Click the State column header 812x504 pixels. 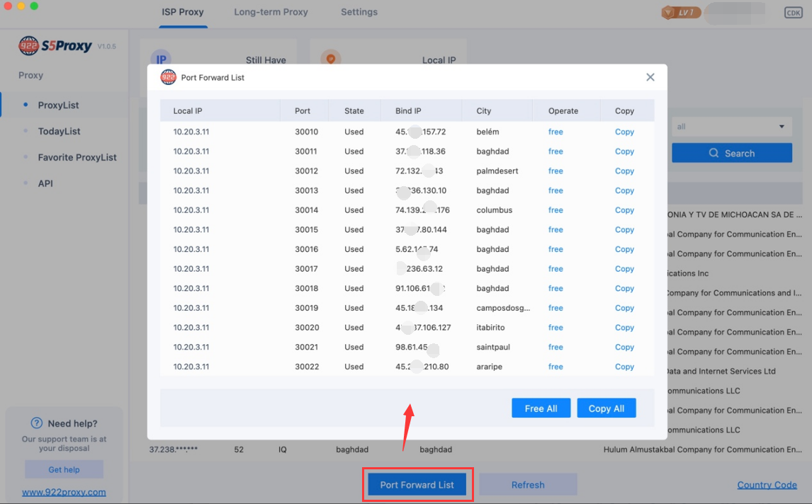(354, 110)
